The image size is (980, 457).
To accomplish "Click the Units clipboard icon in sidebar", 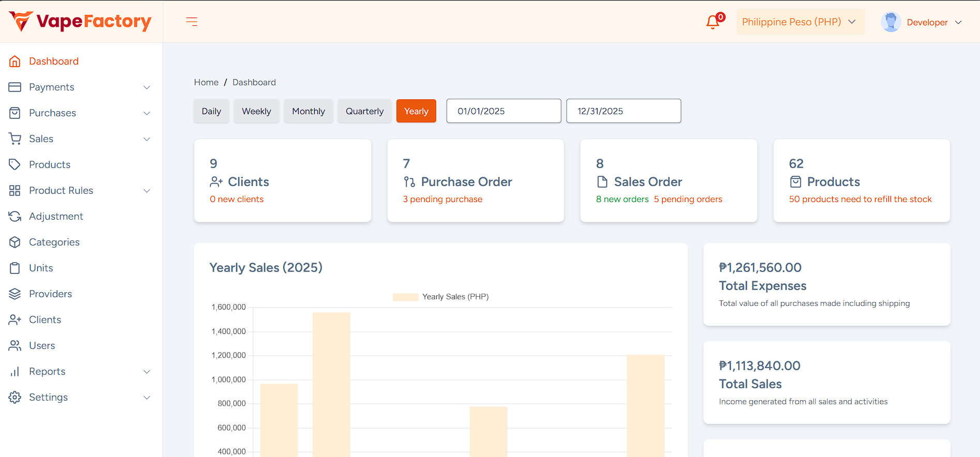I will tap(15, 268).
